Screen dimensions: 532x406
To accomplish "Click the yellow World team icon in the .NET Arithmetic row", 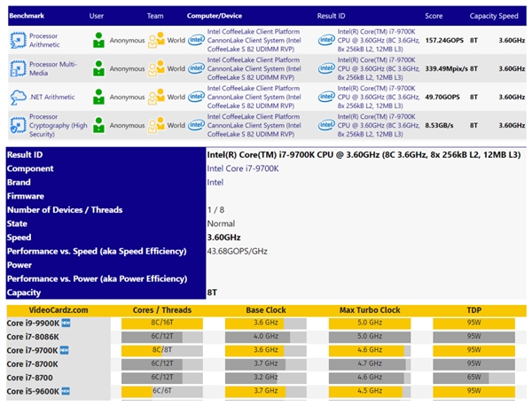I will point(156,98).
